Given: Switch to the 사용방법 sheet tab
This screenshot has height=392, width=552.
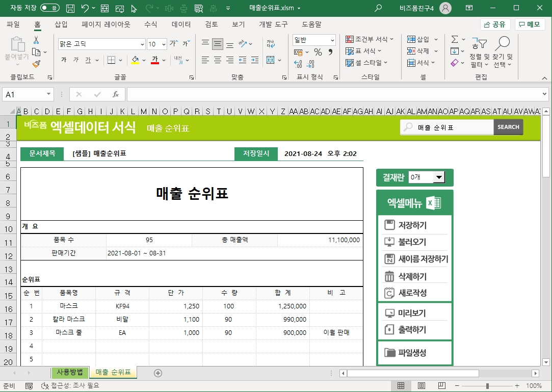Looking at the screenshot, I should point(70,372).
